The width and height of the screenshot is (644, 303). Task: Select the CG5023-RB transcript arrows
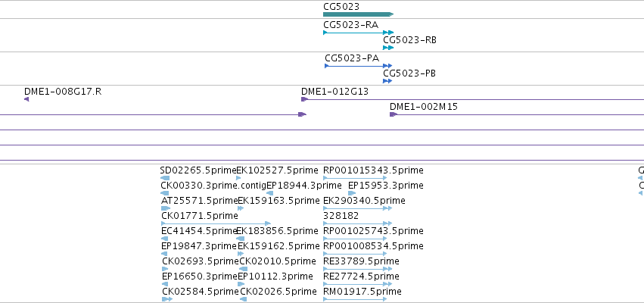point(388,48)
